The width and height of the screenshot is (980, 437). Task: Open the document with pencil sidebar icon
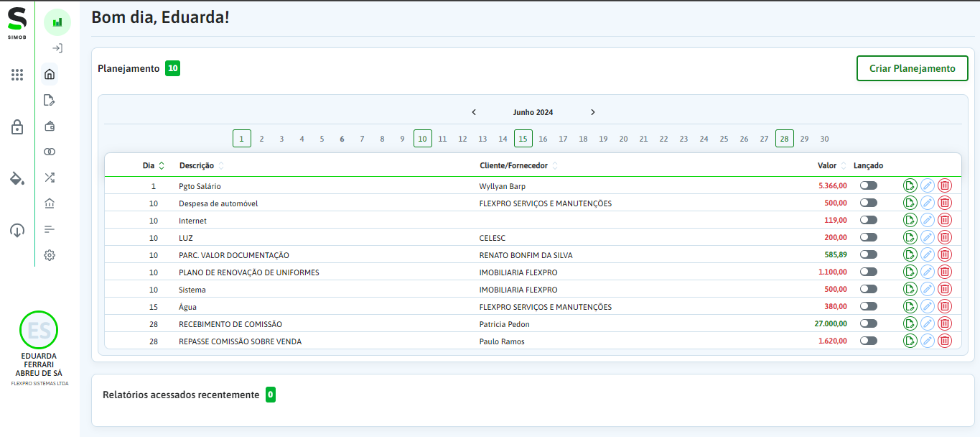(x=50, y=100)
